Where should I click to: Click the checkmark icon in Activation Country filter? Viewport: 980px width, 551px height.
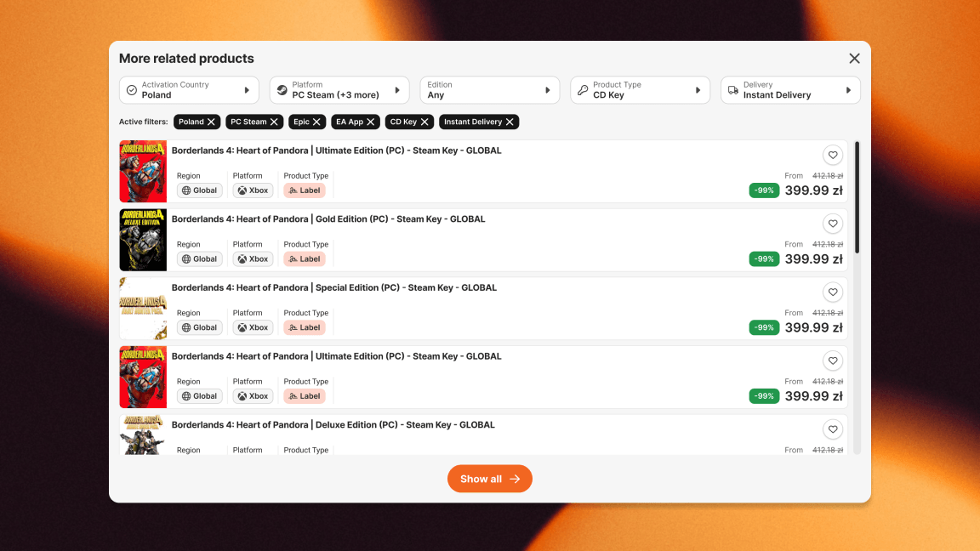point(130,89)
